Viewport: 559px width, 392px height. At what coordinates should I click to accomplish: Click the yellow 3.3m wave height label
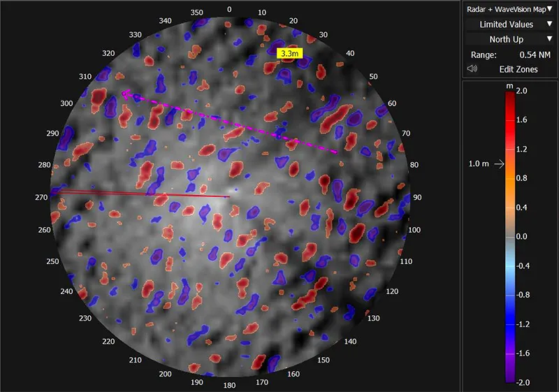pos(289,53)
